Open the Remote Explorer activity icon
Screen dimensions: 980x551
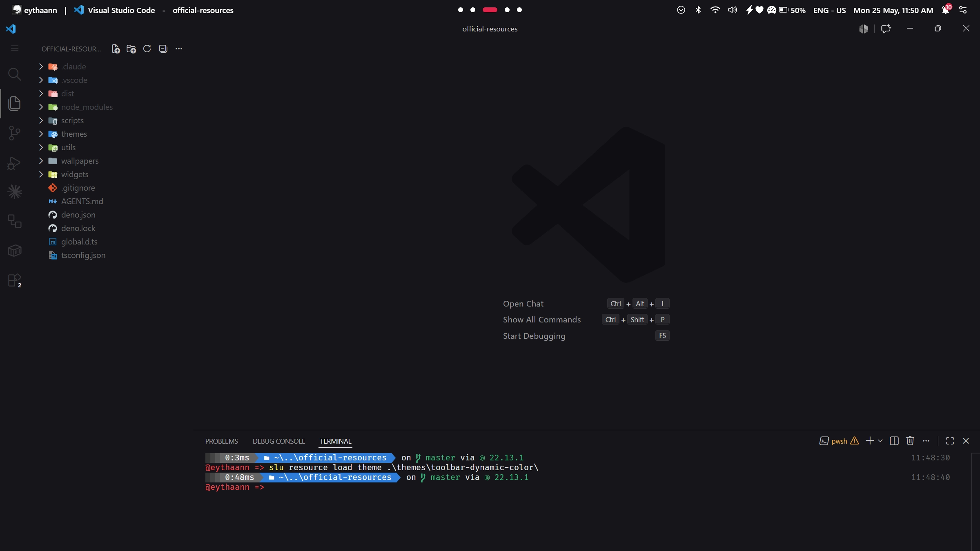[14, 221]
